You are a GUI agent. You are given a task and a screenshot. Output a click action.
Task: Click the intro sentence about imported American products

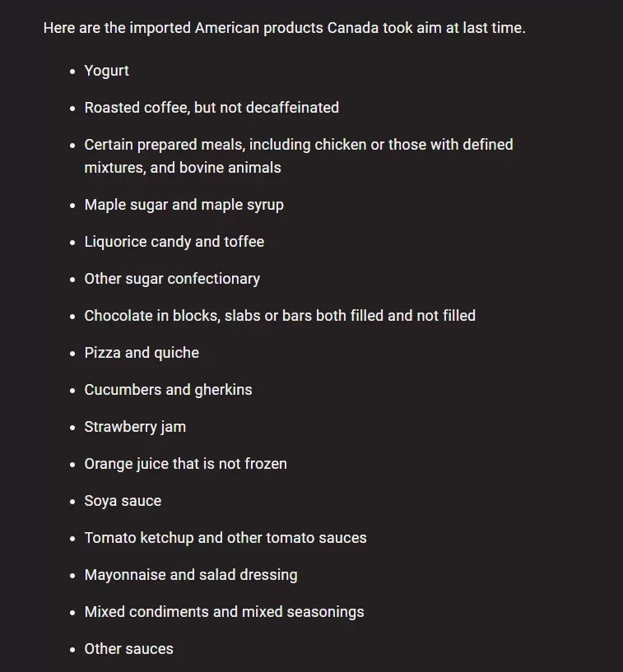(x=284, y=28)
